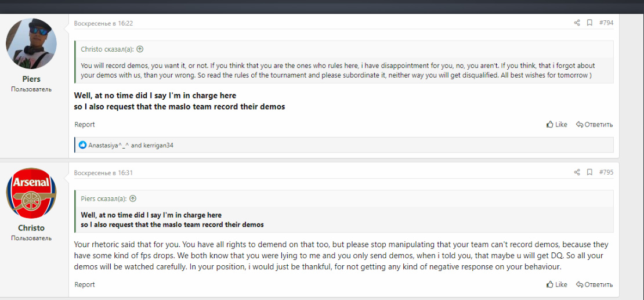Open Christo's Arsenal avatar
Image resolution: width=644 pixels, height=300 pixels.
31,193
